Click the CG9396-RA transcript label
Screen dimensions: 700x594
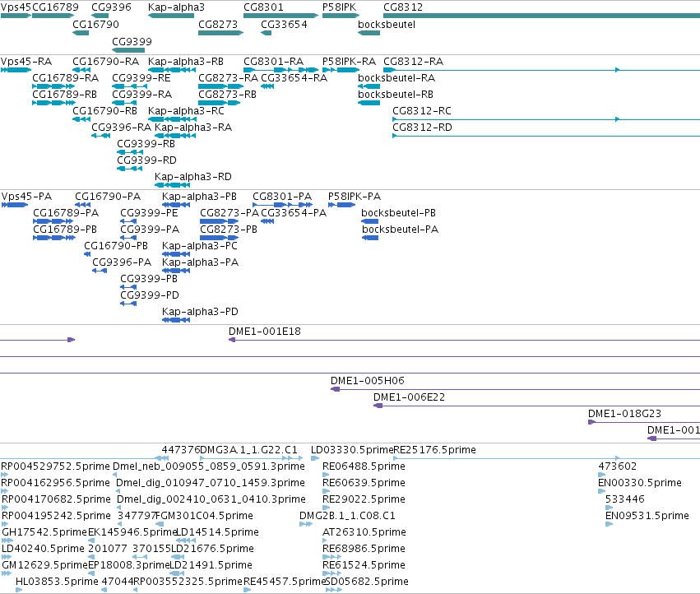(122, 128)
